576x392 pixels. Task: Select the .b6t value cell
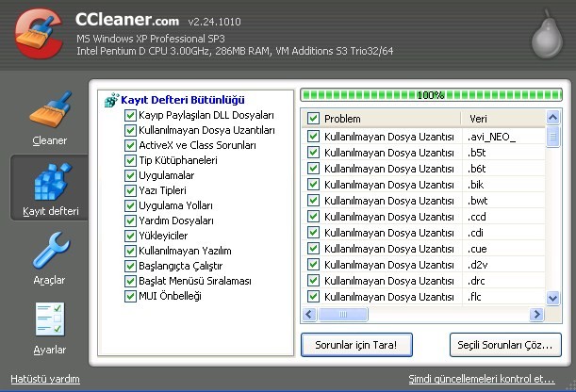[477, 169]
